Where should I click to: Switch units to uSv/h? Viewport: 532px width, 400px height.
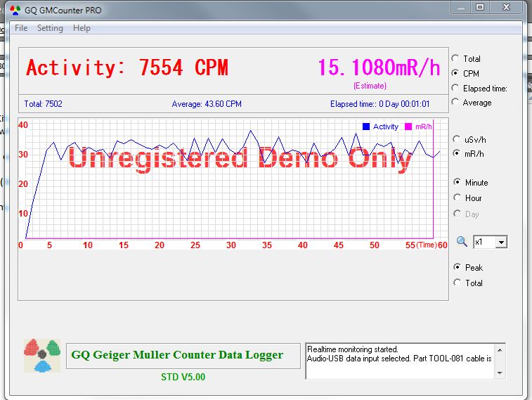tap(457, 139)
